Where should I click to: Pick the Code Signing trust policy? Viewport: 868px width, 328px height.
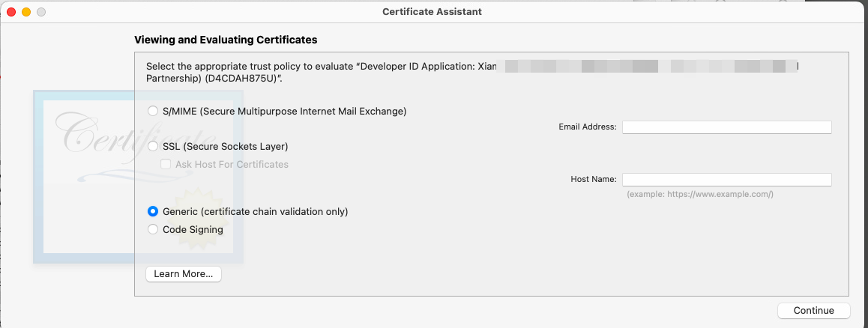point(153,230)
